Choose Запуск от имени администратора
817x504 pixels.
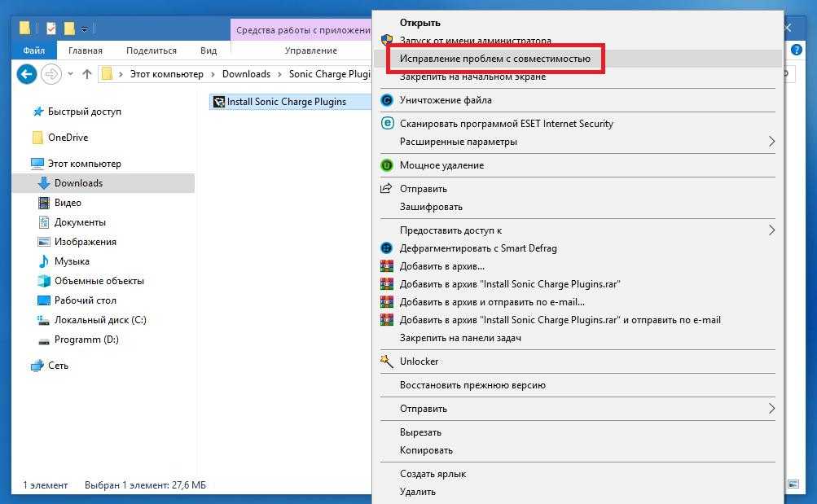click(475, 41)
